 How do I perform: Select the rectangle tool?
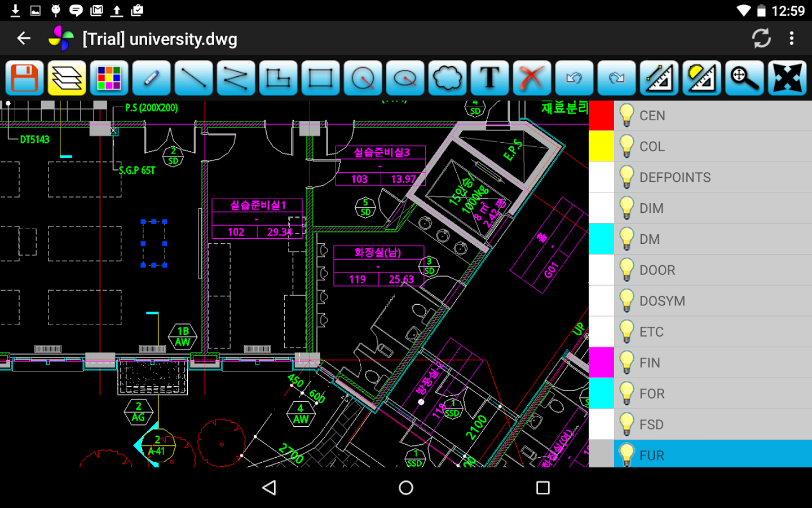point(320,78)
